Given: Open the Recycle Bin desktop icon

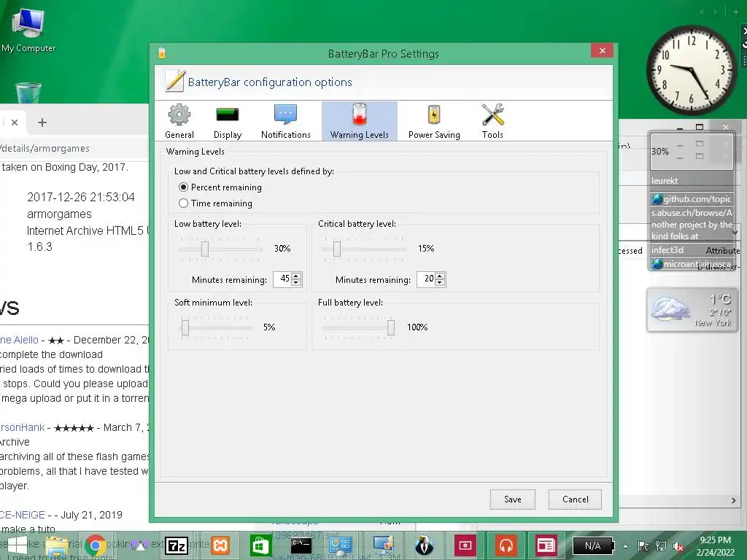Looking at the screenshot, I should pyautogui.click(x=28, y=93).
